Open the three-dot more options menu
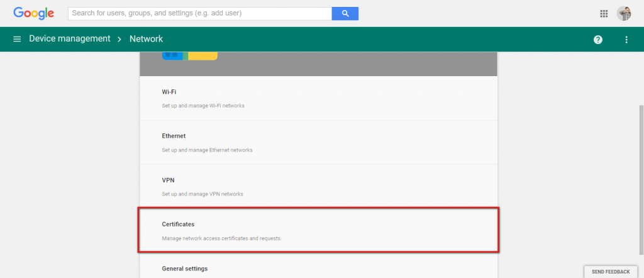The width and height of the screenshot is (644, 278). pos(626,40)
